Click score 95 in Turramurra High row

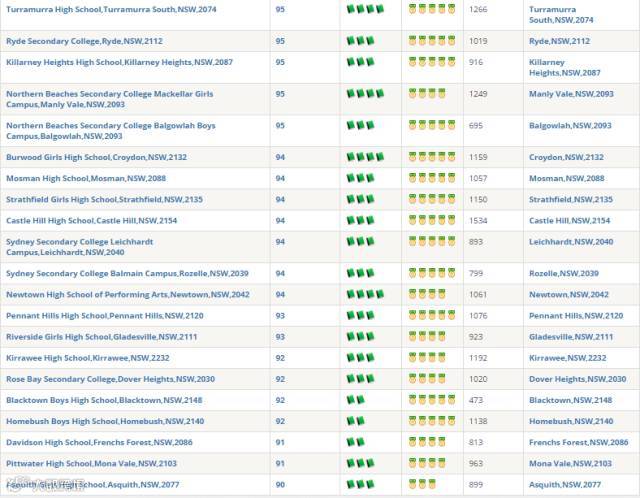pos(280,9)
